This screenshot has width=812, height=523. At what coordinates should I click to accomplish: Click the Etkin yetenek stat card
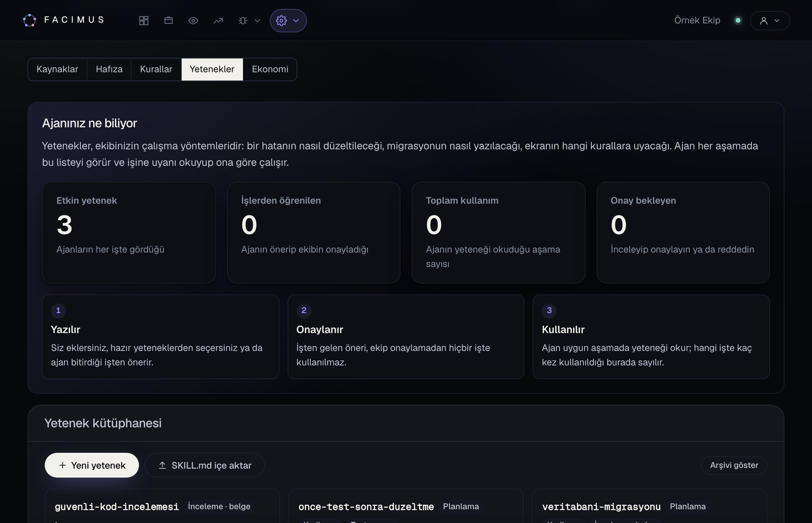click(129, 233)
